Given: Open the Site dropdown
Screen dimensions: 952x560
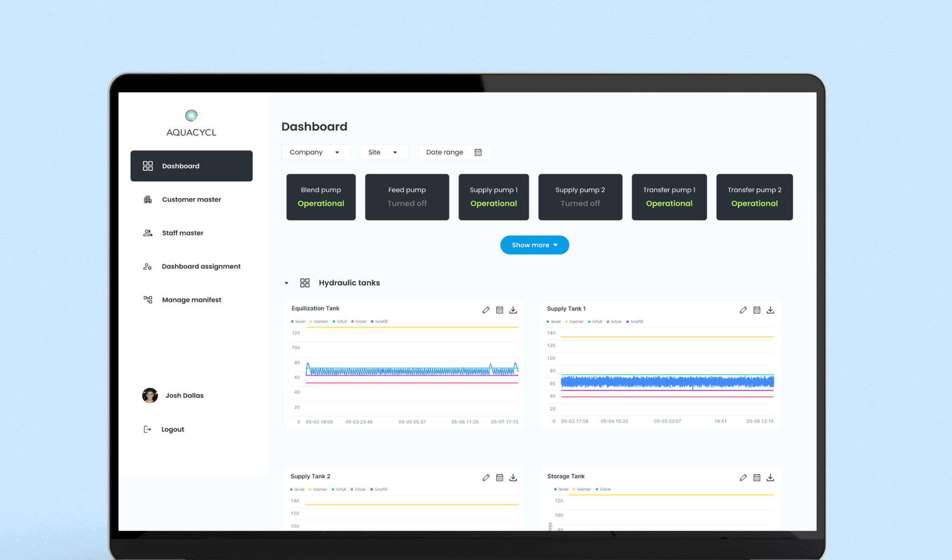Looking at the screenshot, I should pyautogui.click(x=383, y=152).
